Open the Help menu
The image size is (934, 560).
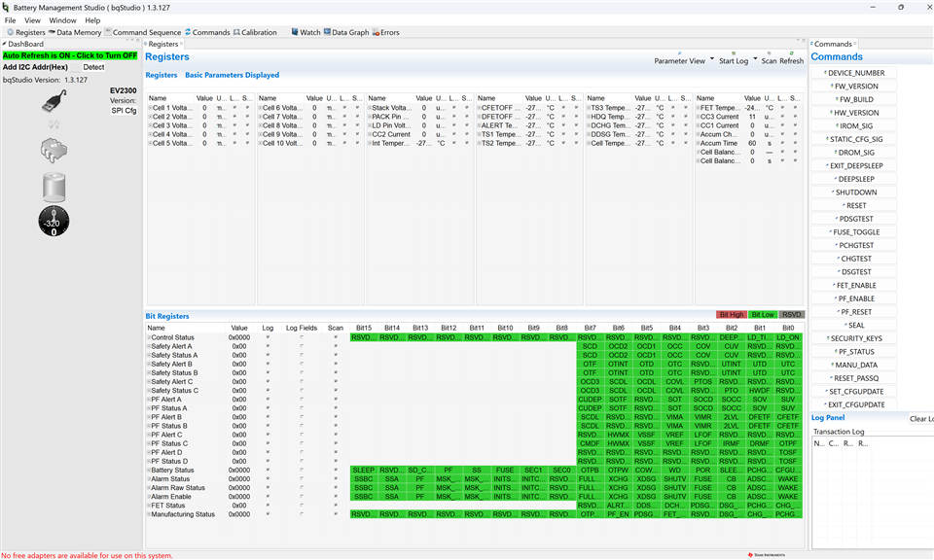(x=92, y=20)
